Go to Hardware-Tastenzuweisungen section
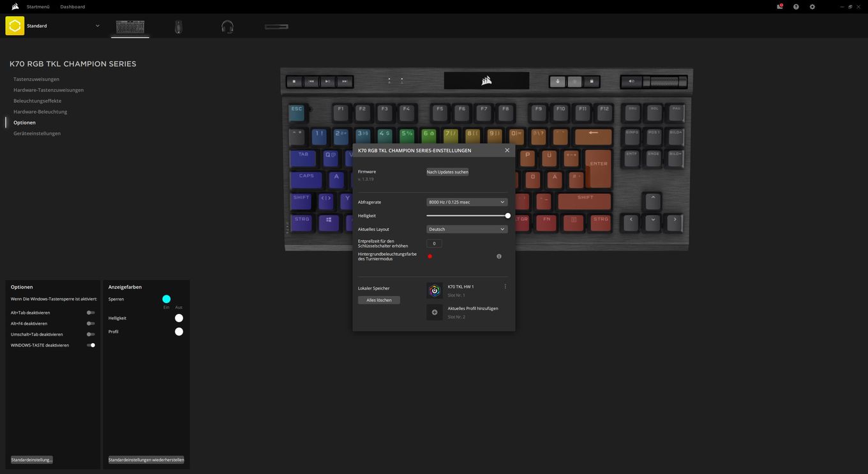 (x=49, y=90)
